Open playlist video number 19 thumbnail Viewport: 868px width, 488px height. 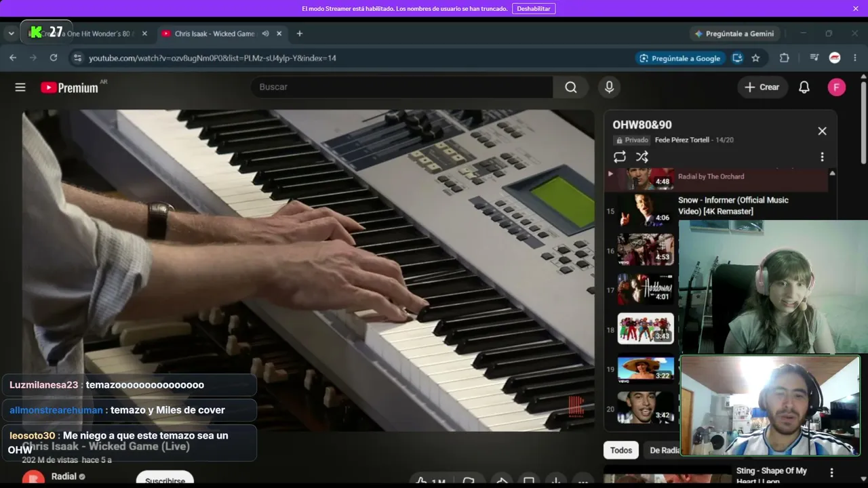[x=646, y=369]
